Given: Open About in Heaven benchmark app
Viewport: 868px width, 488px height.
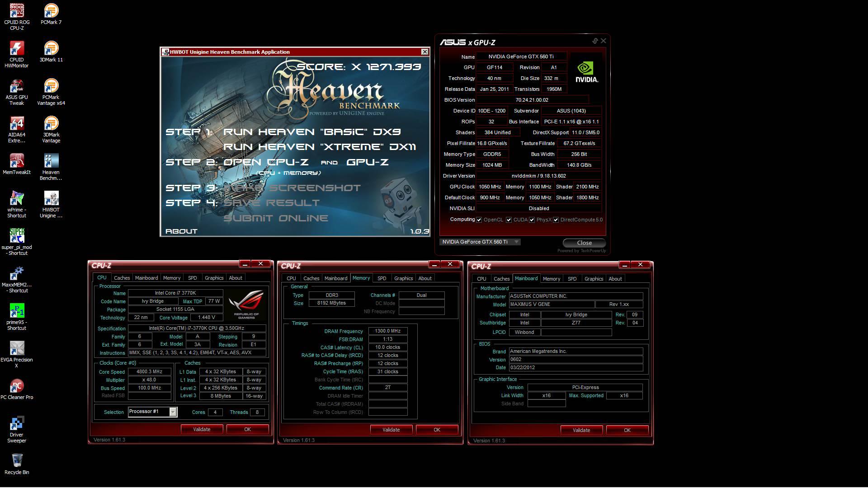Looking at the screenshot, I should (181, 231).
